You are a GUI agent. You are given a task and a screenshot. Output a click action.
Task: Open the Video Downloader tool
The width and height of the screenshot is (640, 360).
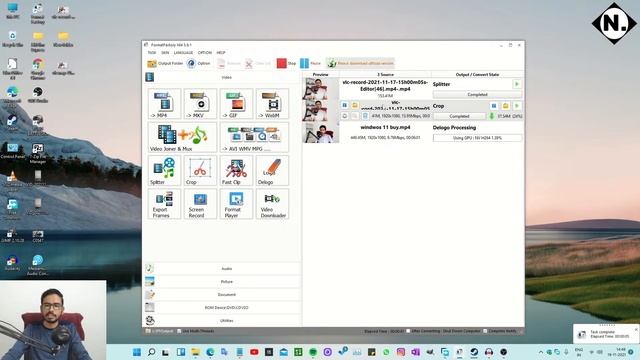272,204
